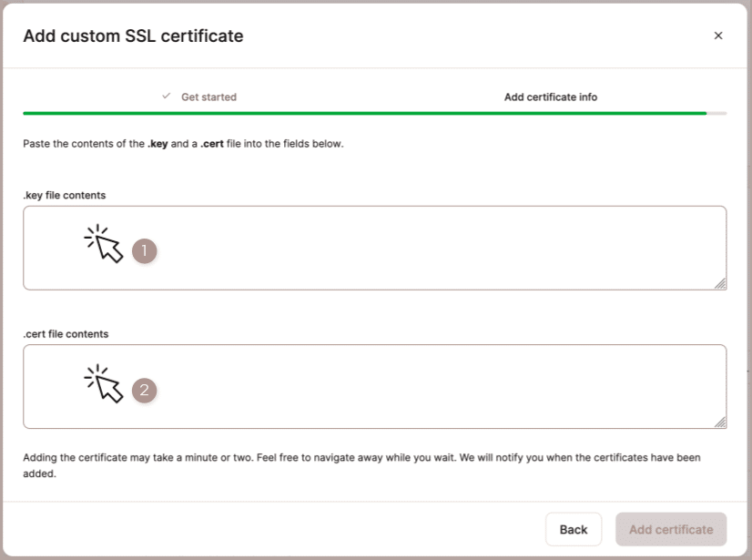Image resolution: width=752 pixels, height=560 pixels.
Task: Click the resize grip of key textarea
Action: click(722, 283)
